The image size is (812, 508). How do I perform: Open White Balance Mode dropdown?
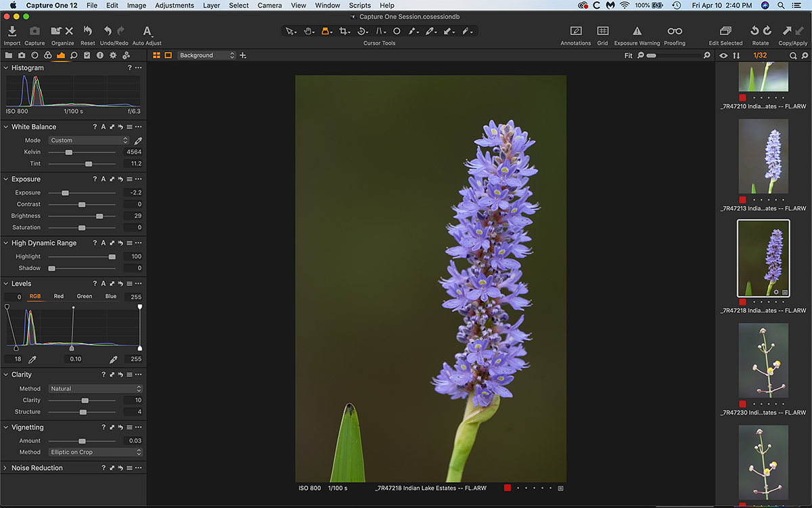[89, 141]
